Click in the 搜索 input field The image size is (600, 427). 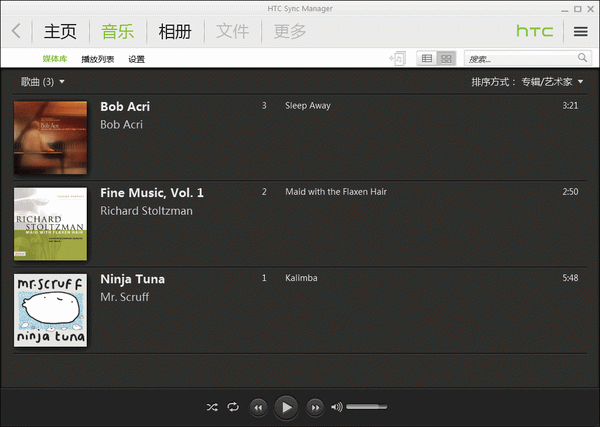528,59
